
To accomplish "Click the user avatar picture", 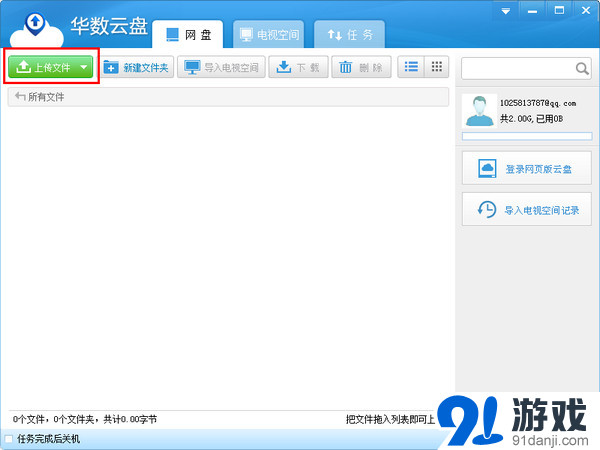I will pos(479,111).
